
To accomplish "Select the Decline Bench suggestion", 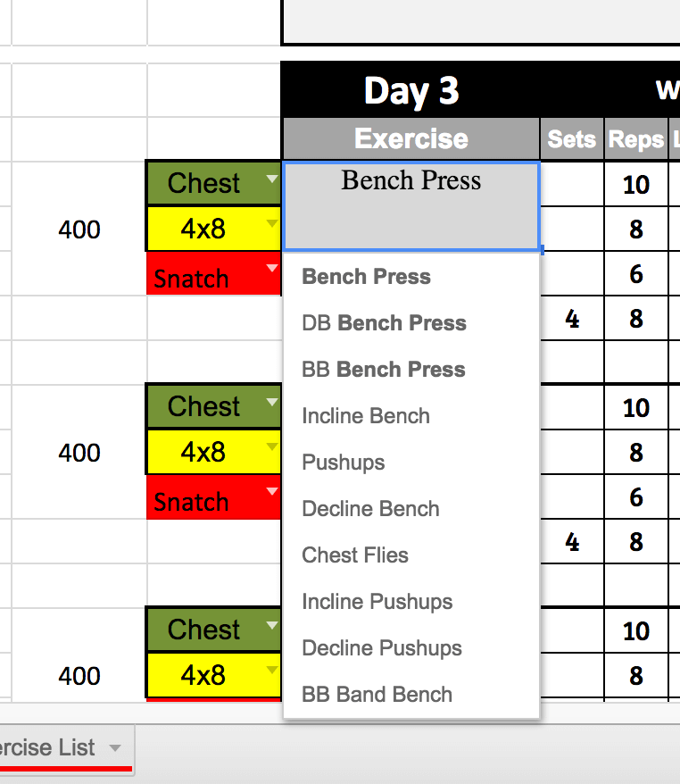I will point(370,509).
